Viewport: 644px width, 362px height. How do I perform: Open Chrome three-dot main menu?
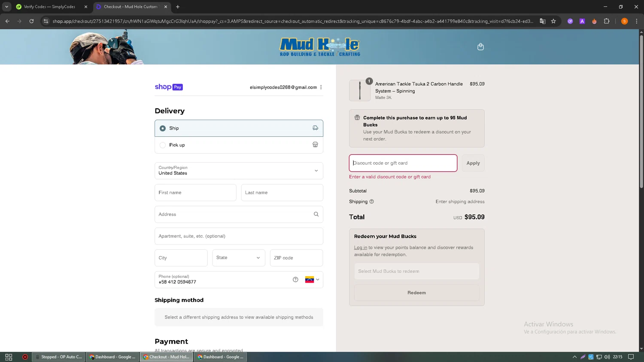(637, 21)
